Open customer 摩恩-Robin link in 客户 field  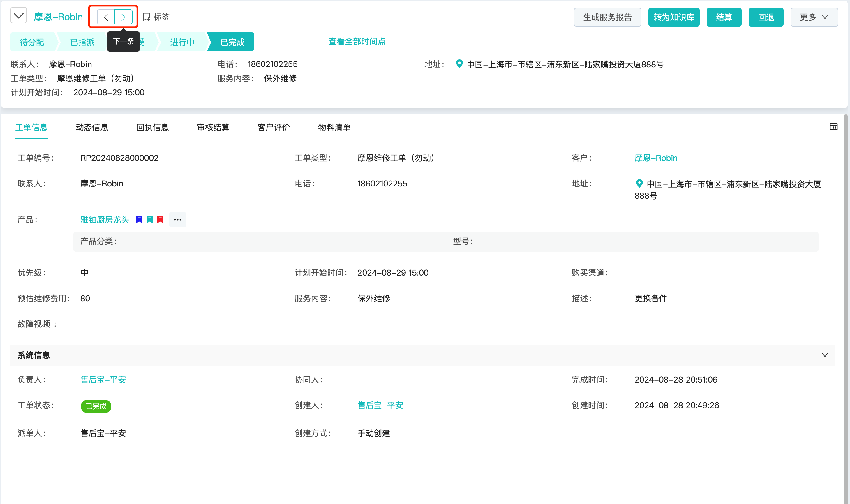(x=656, y=158)
